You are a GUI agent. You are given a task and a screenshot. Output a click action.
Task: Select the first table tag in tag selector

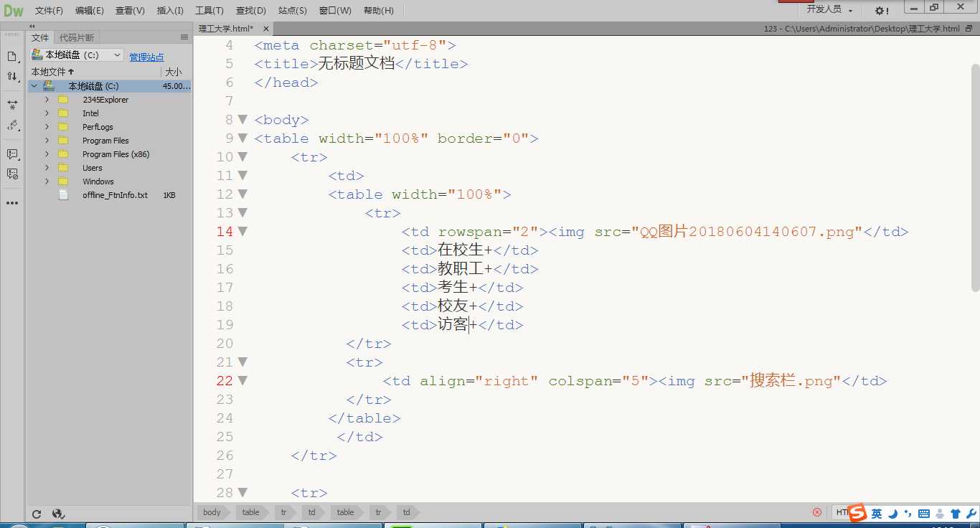point(250,512)
